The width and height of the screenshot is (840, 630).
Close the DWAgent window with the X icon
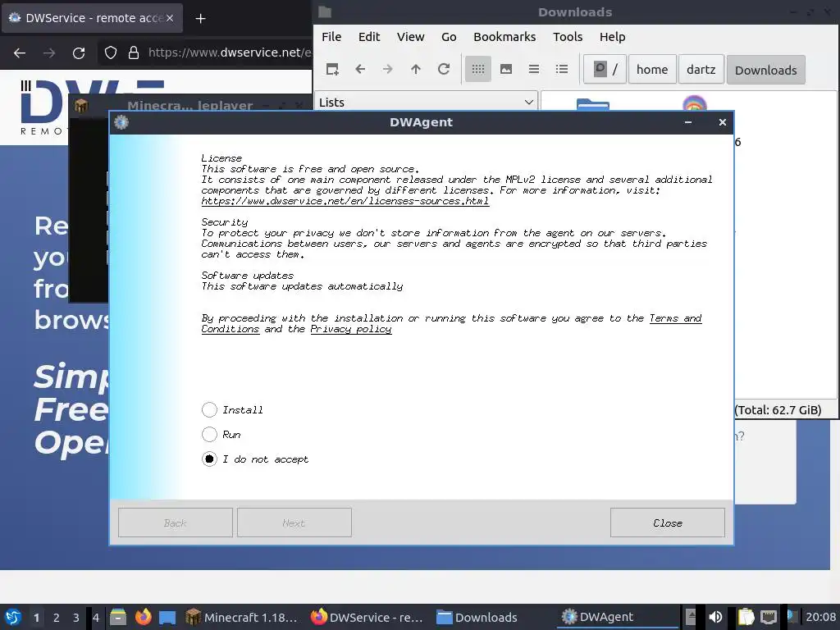click(722, 122)
